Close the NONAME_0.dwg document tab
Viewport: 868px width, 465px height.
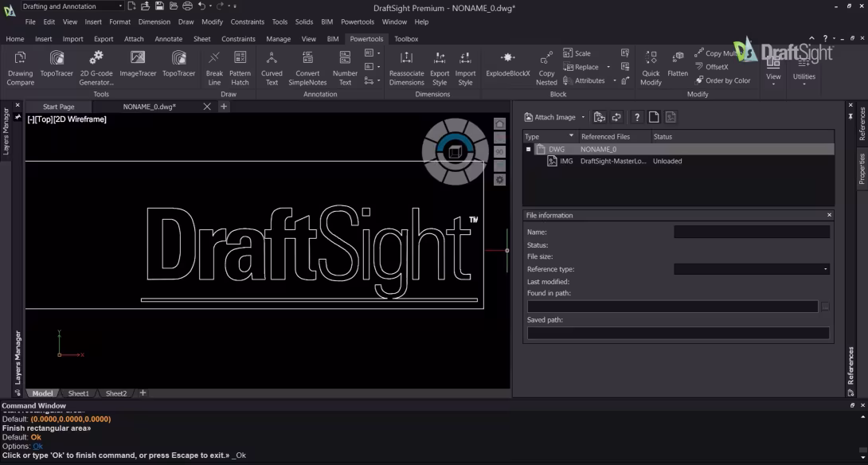[x=206, y=106]
